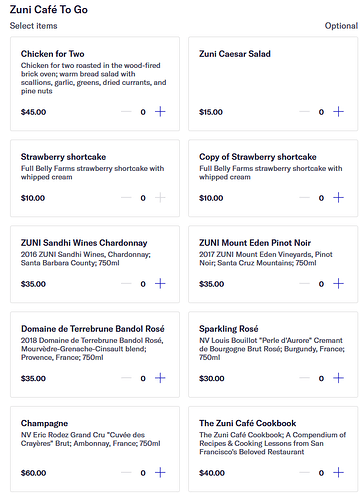This screenshot has height=500, width=364.
Task: Decrease ZUNI Mount Eden Pinot Noir quantity
Action: pyautogui.click(x=304, y=284)
